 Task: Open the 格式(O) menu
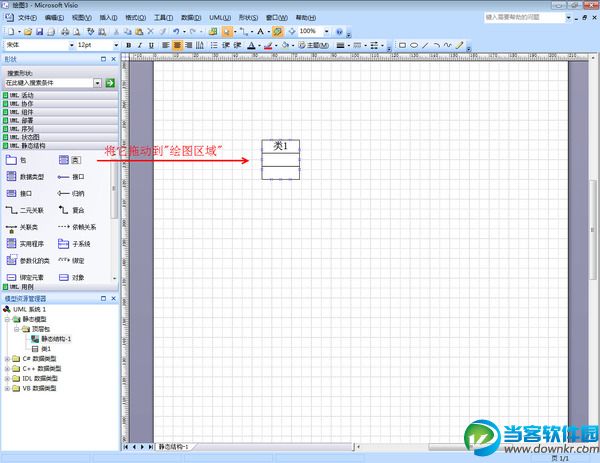(x=135, y=18)
